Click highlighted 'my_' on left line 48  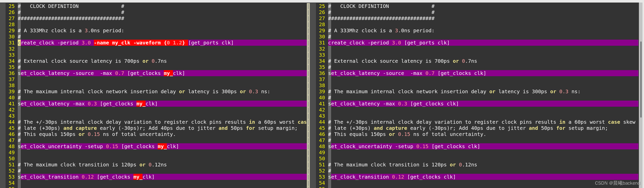[162, 146]
